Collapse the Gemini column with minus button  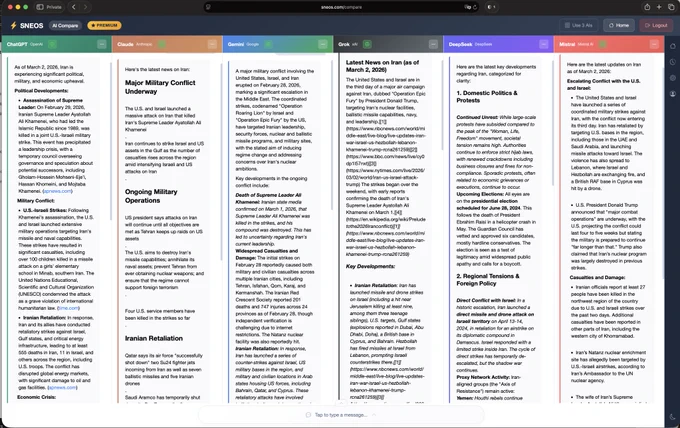pos(323,44)
